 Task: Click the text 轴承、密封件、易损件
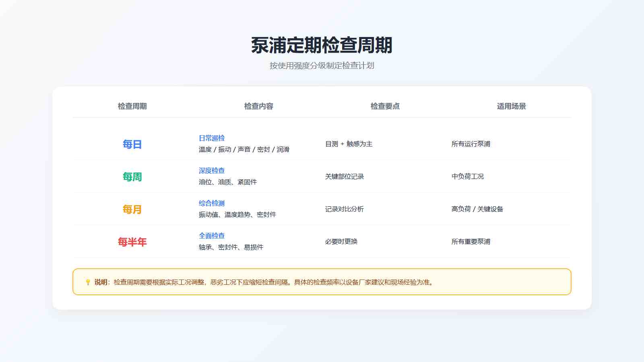(231, 247)
